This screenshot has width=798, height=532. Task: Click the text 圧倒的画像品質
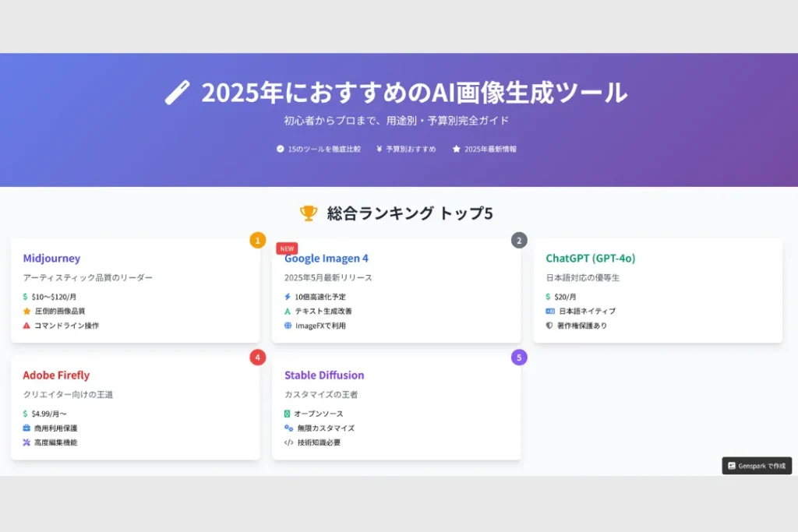[x=60, y=311]
